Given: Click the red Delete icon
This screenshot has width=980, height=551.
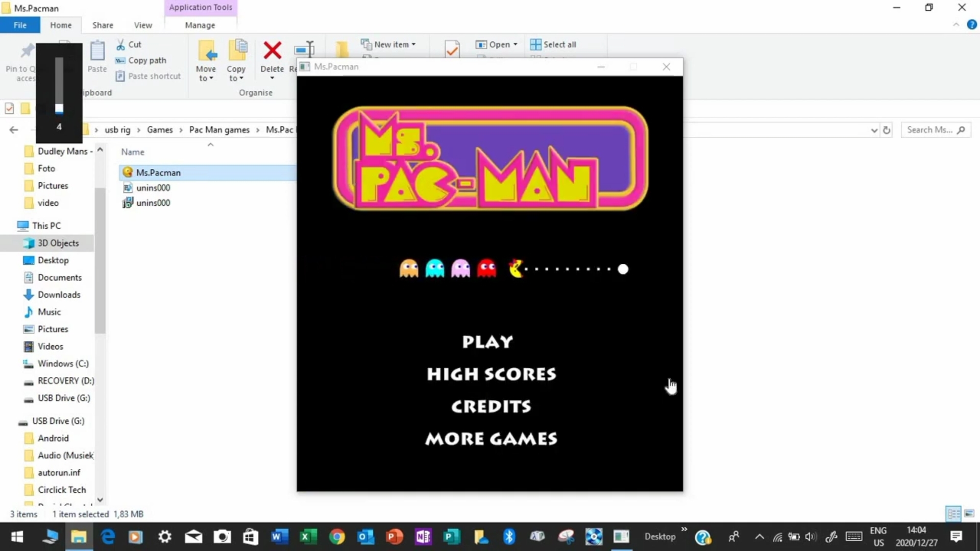Looking at the screenshot, I should click(272, 50).
